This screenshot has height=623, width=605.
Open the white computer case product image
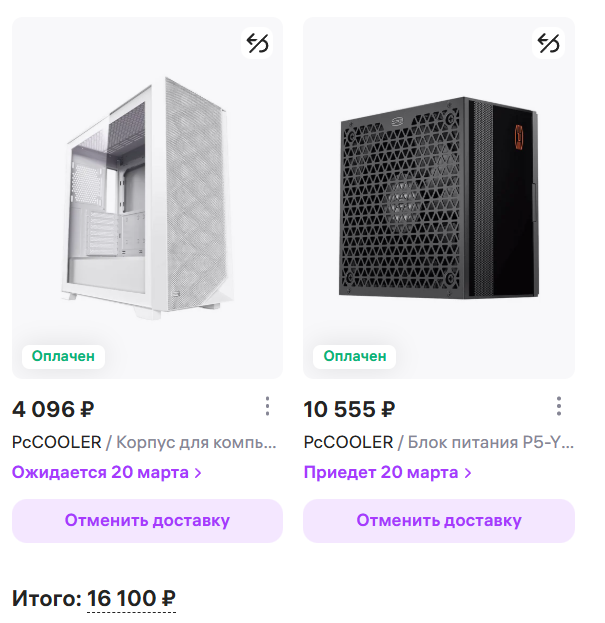click(x=147, y=198)
